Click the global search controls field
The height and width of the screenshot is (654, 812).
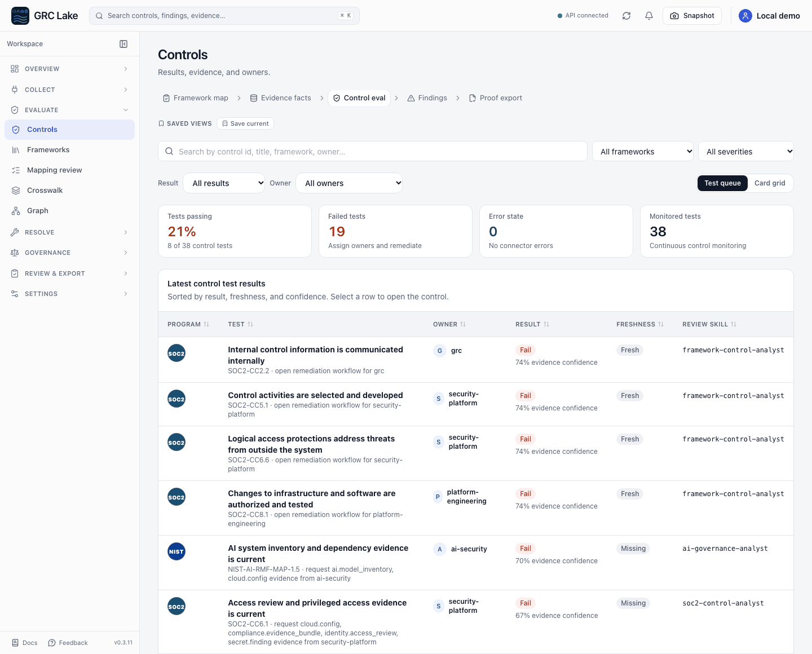(x=224, y=16)
